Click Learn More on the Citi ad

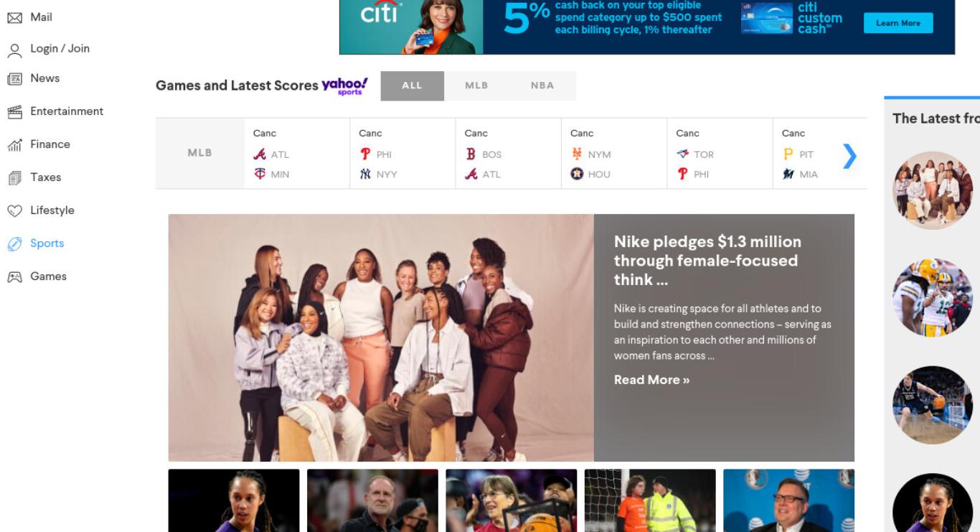coord(898,23)
